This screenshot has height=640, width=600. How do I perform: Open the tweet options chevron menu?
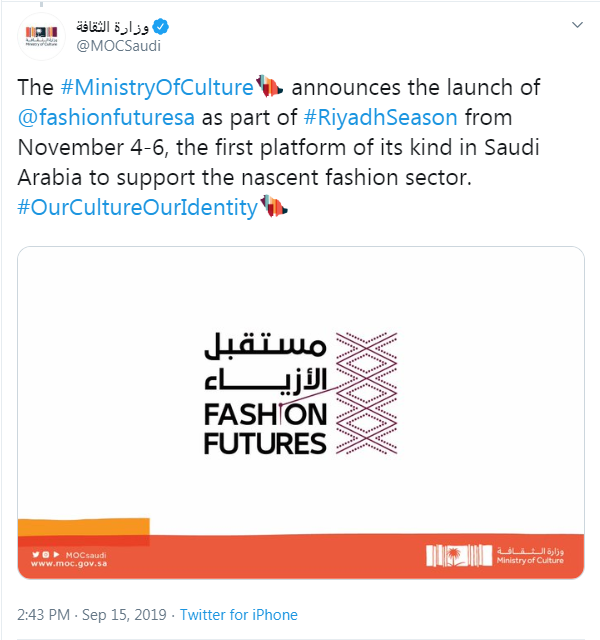coord(578,24)
